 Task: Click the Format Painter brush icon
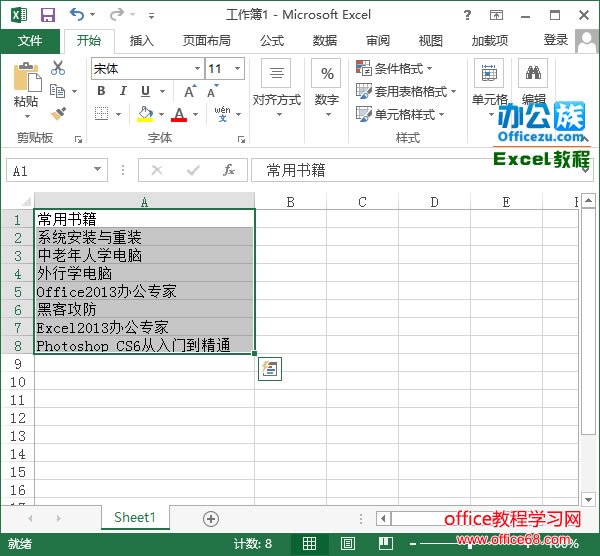tap(58, 114)
